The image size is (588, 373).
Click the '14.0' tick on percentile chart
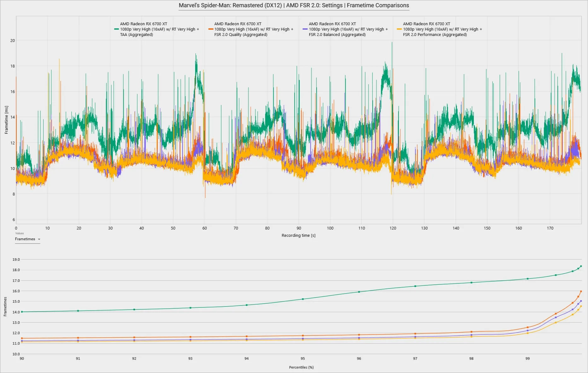click(x=16, y=312)
